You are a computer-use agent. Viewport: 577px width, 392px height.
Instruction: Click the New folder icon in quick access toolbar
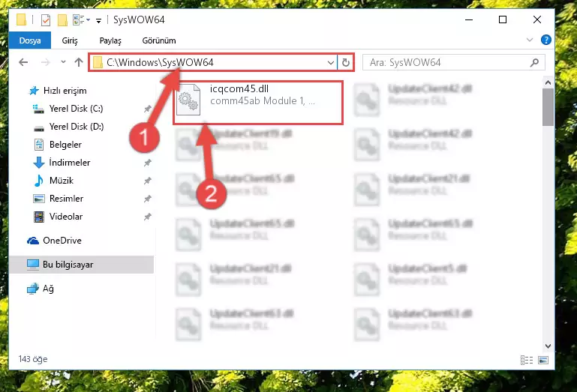point(62,19)
